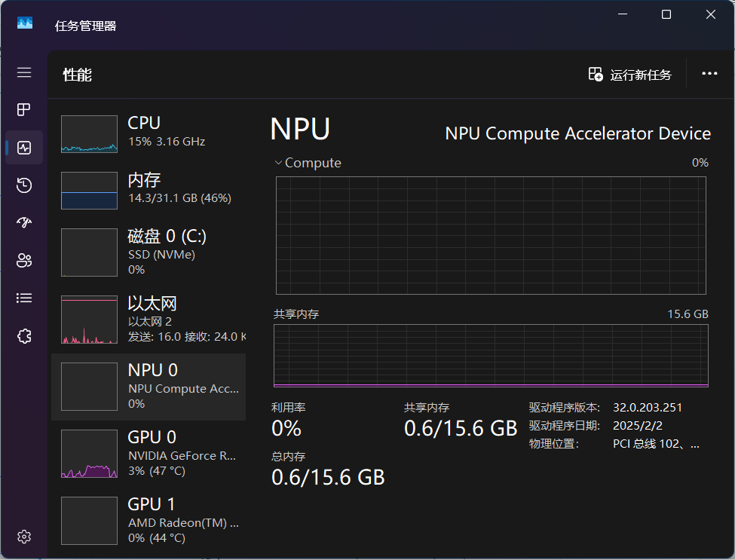The width and height of the screenshot is (735, 560).
Task: Expand the Compute graph selector dropdown
Action: 308,163
